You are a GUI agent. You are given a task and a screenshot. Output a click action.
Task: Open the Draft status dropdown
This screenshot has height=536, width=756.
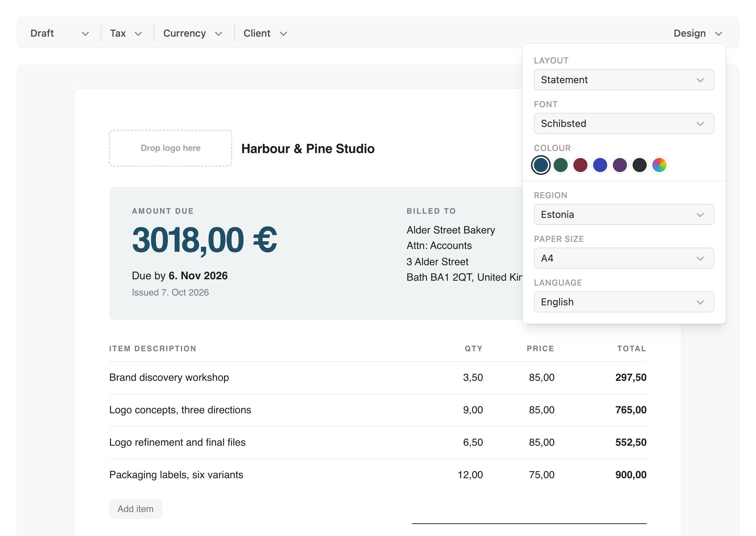59,33
